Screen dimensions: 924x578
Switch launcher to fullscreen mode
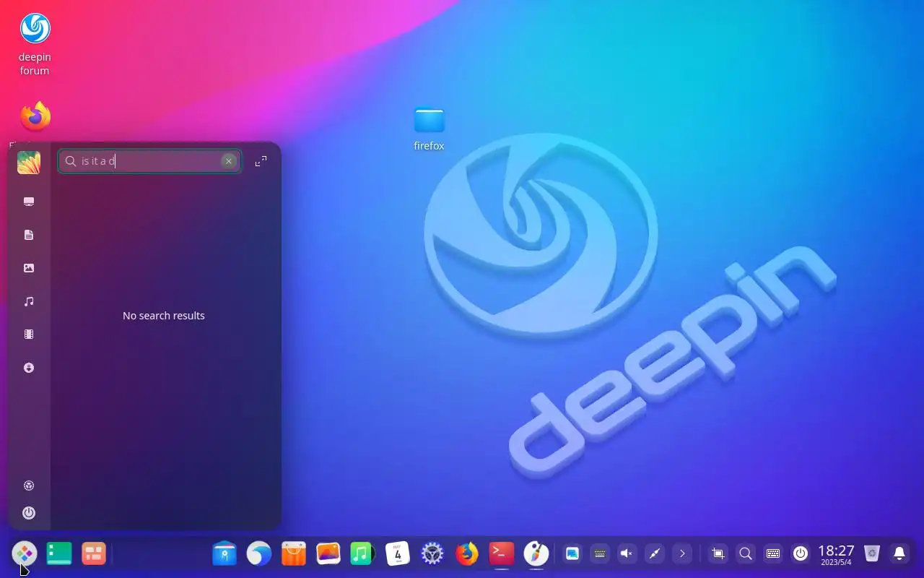click(261, 161)
